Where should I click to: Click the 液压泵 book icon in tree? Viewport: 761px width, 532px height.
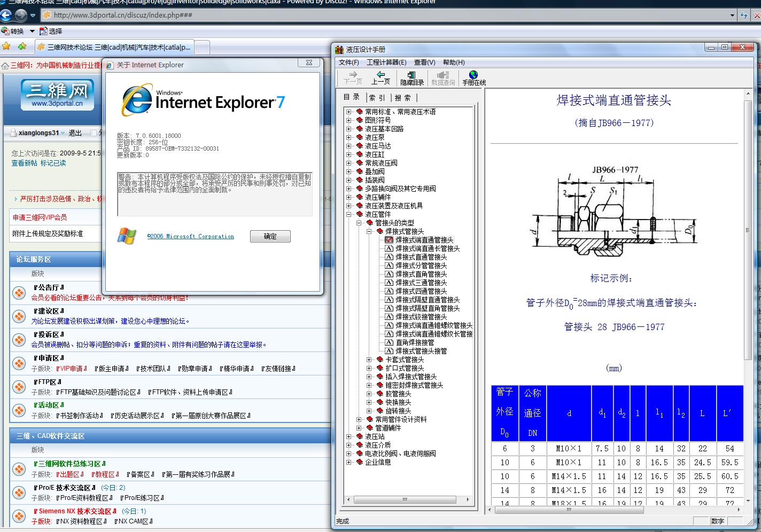[x=360, y=137]
